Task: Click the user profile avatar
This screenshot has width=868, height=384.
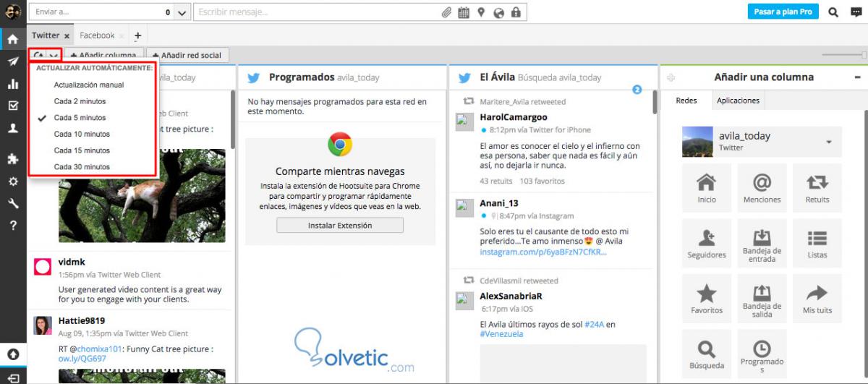Action: (12, 12)
